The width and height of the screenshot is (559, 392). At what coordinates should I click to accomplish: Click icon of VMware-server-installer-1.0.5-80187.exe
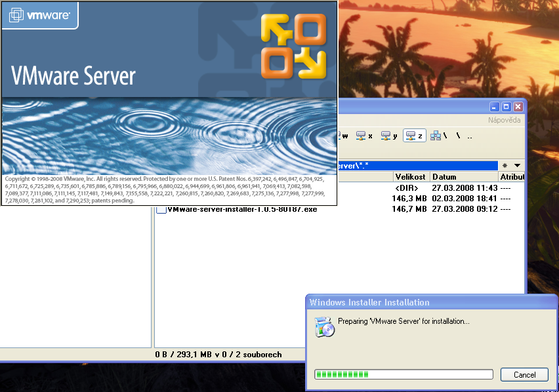pyautogui.click(x=161, y=210)
